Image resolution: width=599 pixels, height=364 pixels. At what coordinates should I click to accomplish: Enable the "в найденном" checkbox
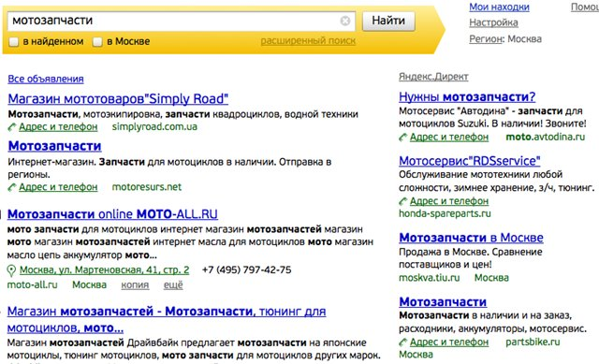pyautogui.click(x=13, y=41)
